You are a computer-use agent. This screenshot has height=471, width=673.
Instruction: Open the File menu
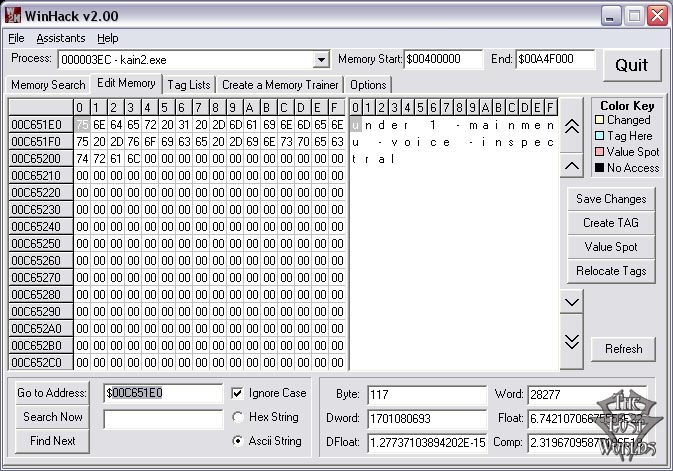point(16,38)
